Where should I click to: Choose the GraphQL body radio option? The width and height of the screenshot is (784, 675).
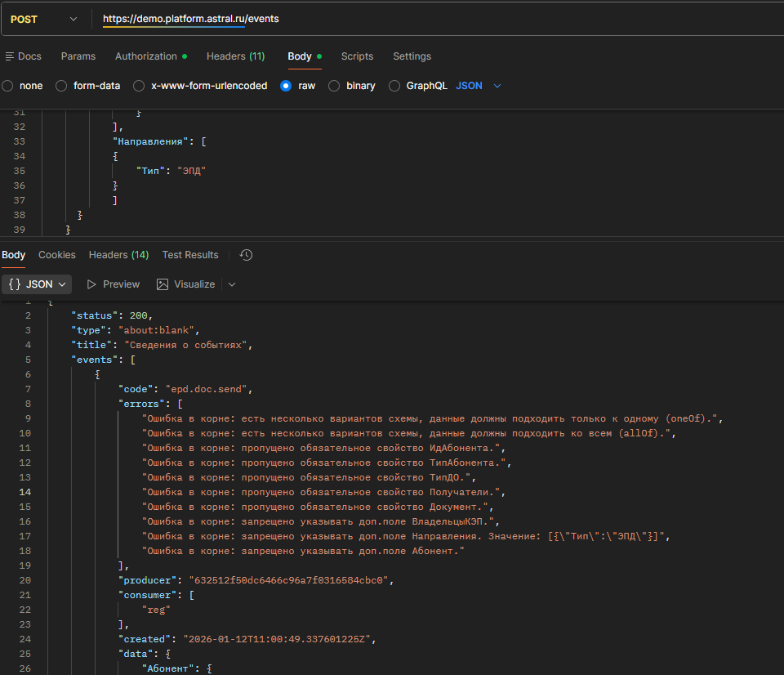pos(394,86)
